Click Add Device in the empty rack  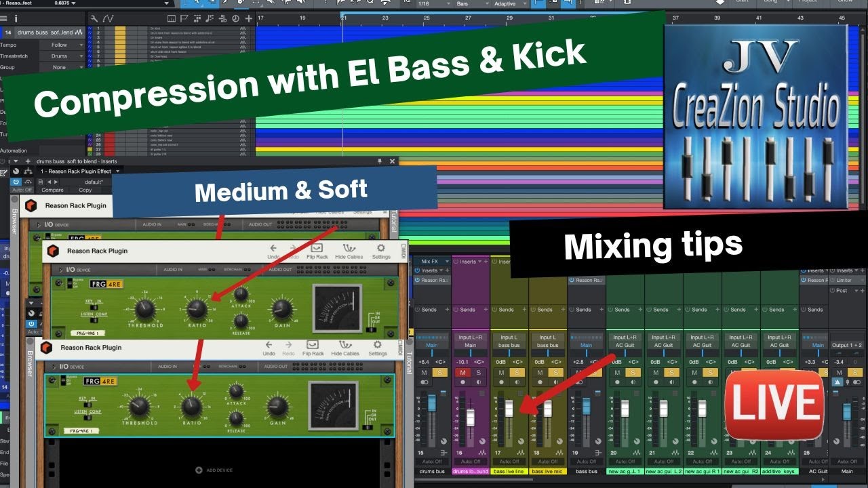[x=214, y=470]
